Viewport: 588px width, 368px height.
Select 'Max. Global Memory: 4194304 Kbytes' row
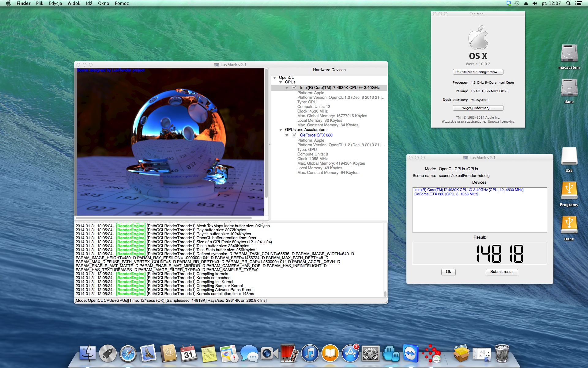[x=331, y=163]
